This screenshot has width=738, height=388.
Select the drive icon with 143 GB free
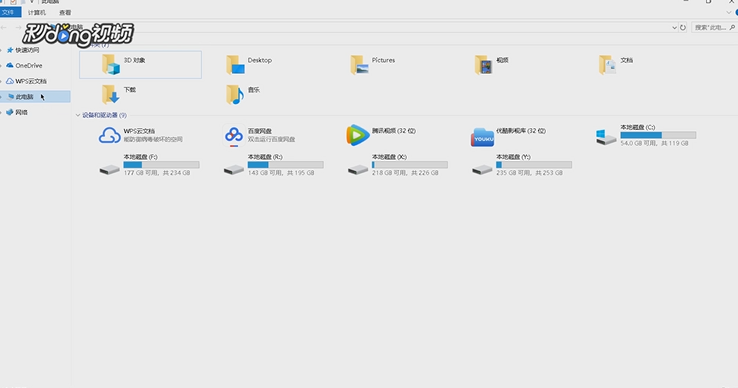click(234, 169)
